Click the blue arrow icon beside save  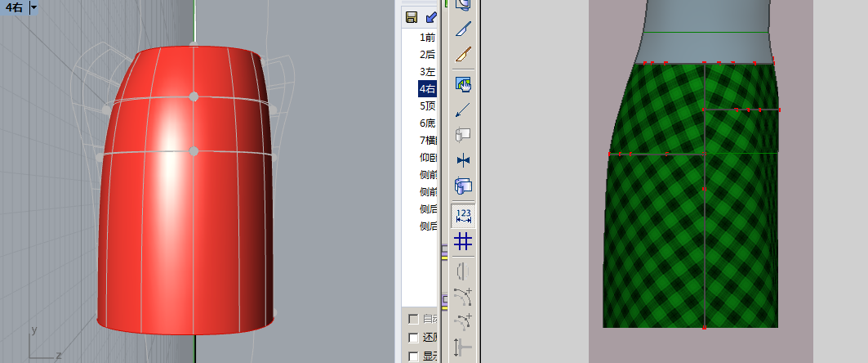(x=430, y=17)
